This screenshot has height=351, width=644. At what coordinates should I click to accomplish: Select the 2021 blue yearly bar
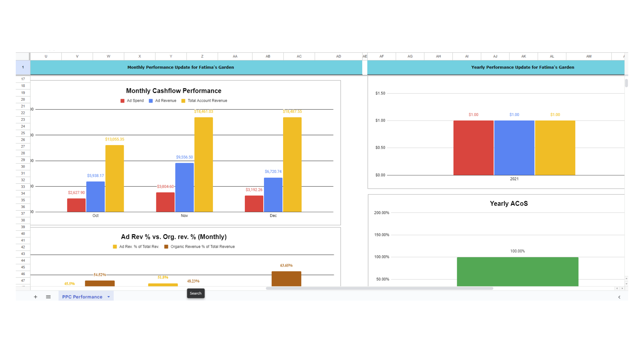[x=514, y=148]
